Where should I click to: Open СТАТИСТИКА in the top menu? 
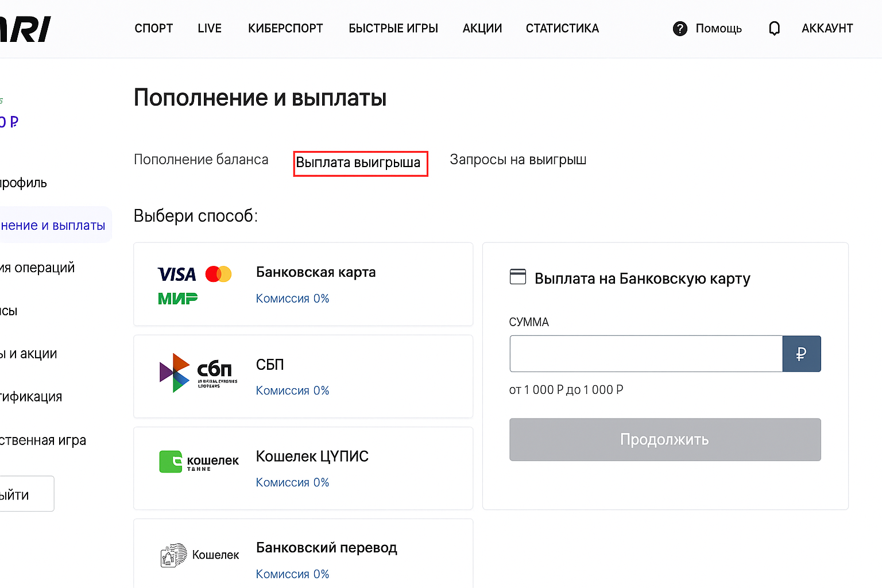pyautogui.click(x=562, y=29)
